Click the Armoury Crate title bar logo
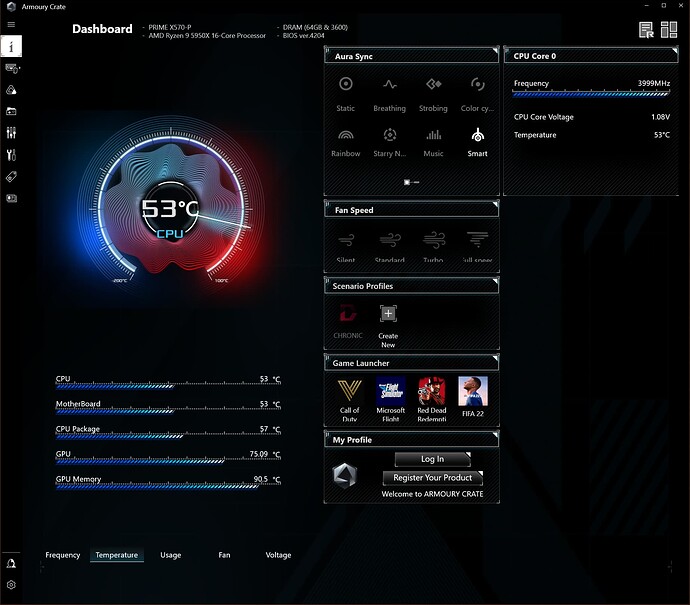 (x=11, y=7)
